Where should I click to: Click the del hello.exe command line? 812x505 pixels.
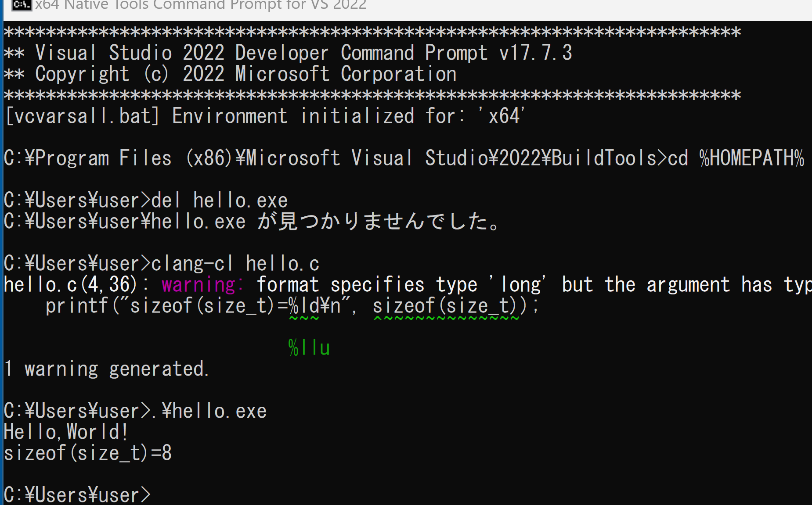coord(146,201)
